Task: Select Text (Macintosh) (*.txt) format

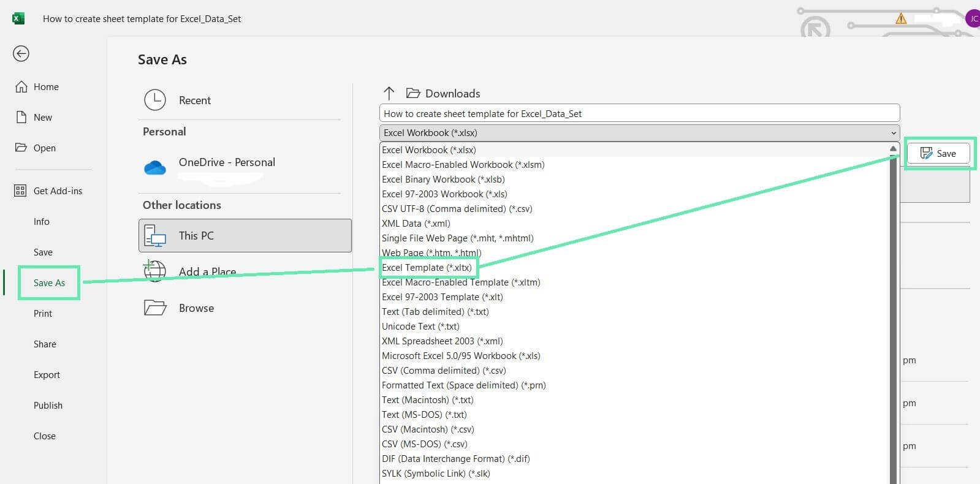Action: [428, 400]
